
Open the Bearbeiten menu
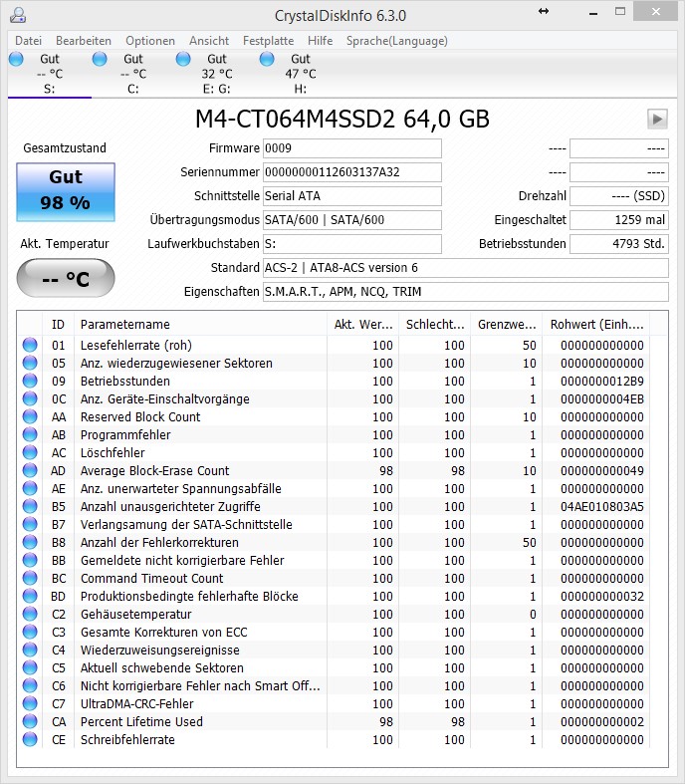click(84, 41)
